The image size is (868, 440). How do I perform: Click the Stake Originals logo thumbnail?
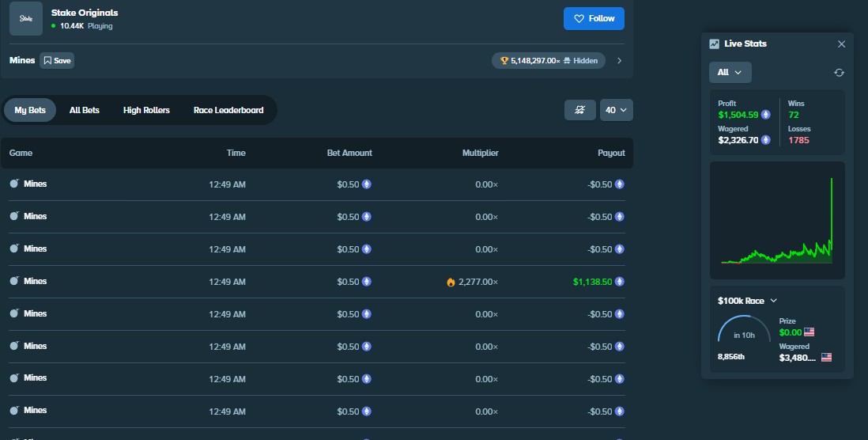point(26,18)
